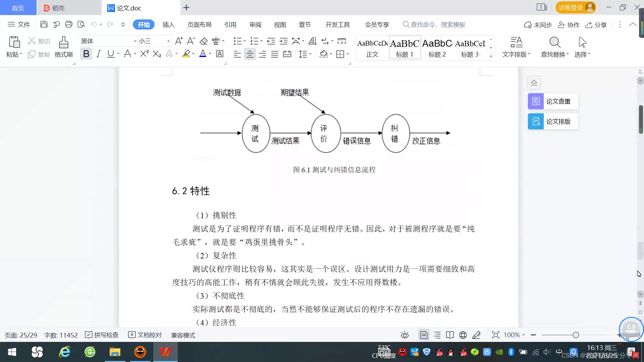
Task: Select center text alignment
Action: coord(250,54)
